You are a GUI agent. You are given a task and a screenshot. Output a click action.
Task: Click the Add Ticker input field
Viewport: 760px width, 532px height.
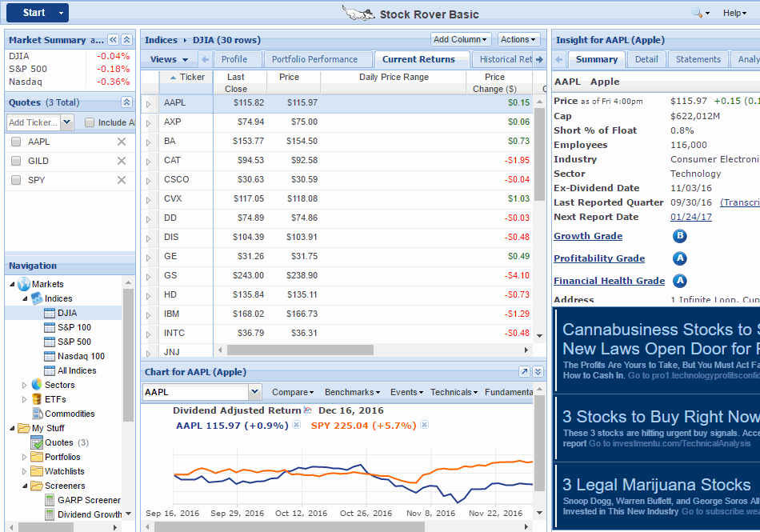pos(33,122)
